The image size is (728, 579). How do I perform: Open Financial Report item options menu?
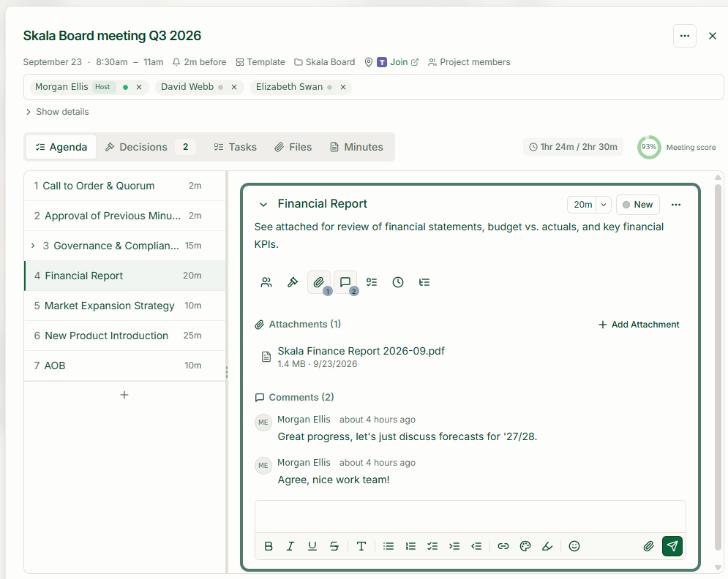tap(676, 205)
